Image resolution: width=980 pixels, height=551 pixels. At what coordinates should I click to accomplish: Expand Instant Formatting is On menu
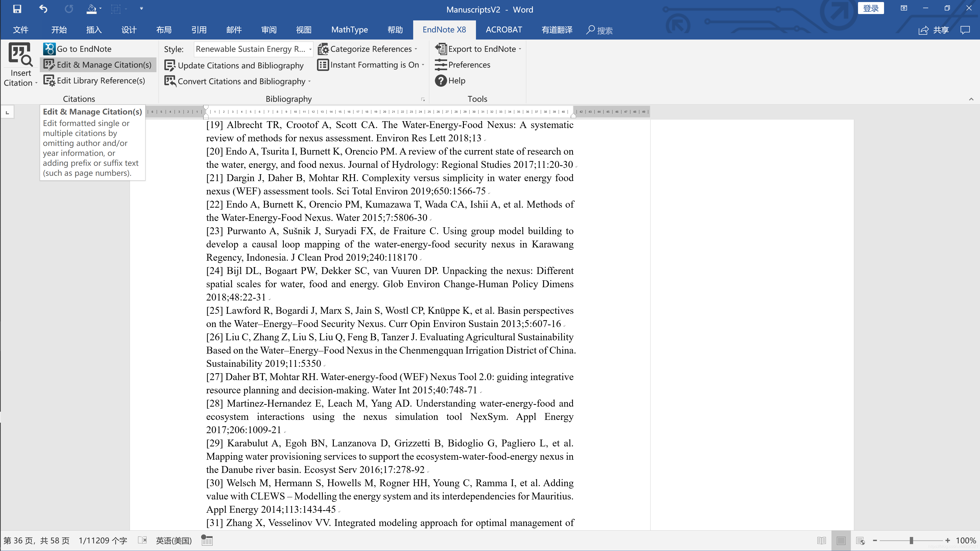point(423,65)
